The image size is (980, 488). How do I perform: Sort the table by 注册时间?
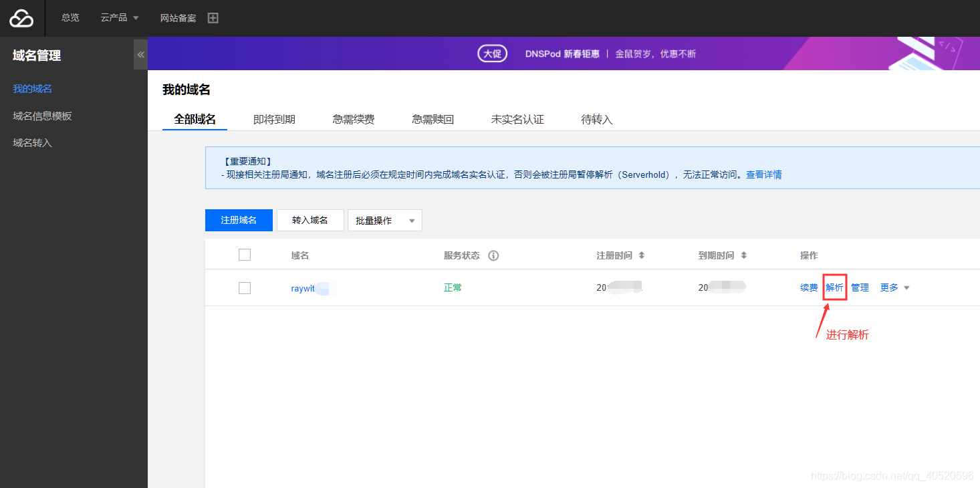click(643, 255)
